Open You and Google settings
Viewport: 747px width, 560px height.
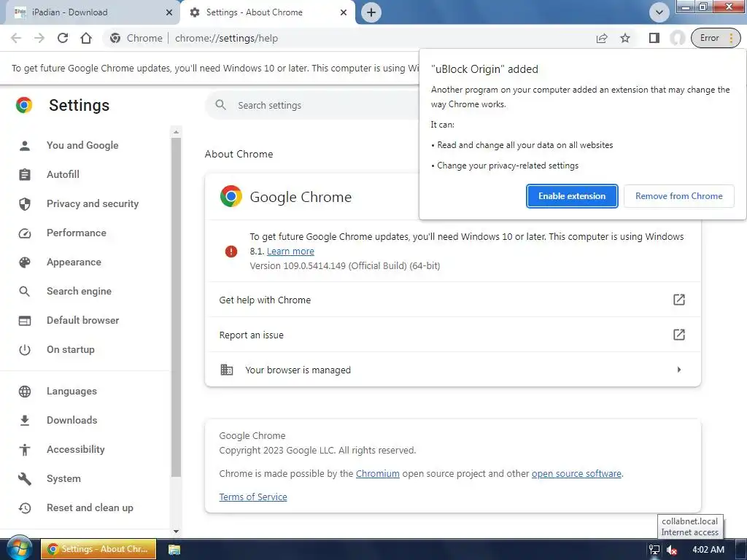point(82,145)
